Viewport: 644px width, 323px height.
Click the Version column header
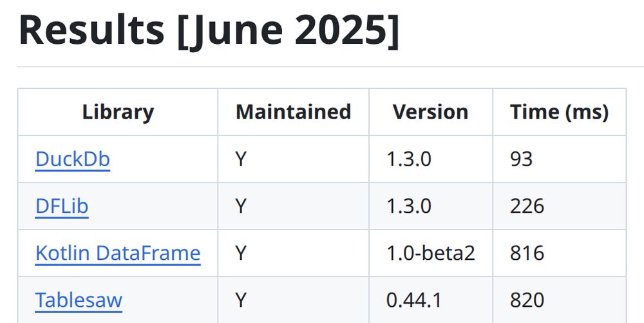click(430, 112)
